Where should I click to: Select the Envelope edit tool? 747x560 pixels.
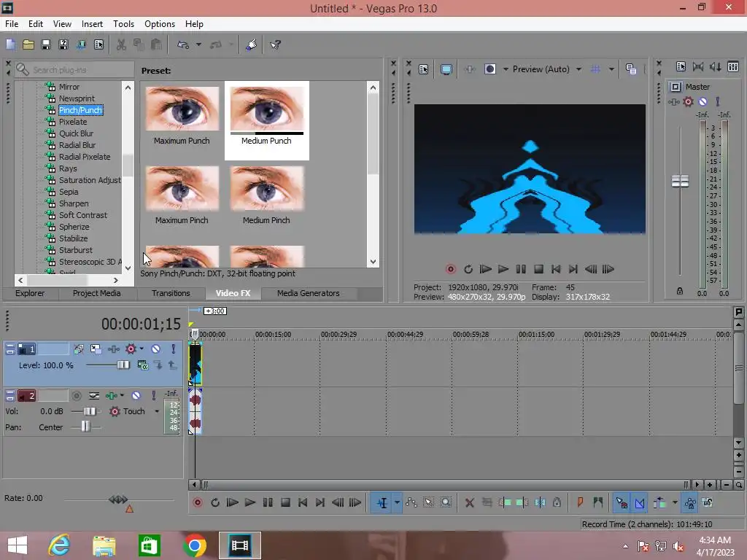click(411, 503)
